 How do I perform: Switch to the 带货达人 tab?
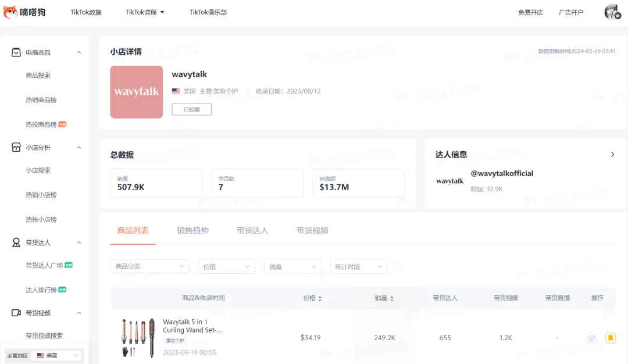click(252, 230)
